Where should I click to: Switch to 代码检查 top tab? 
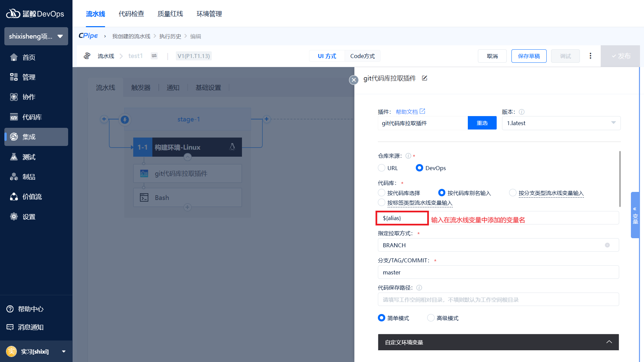(131, 14)
